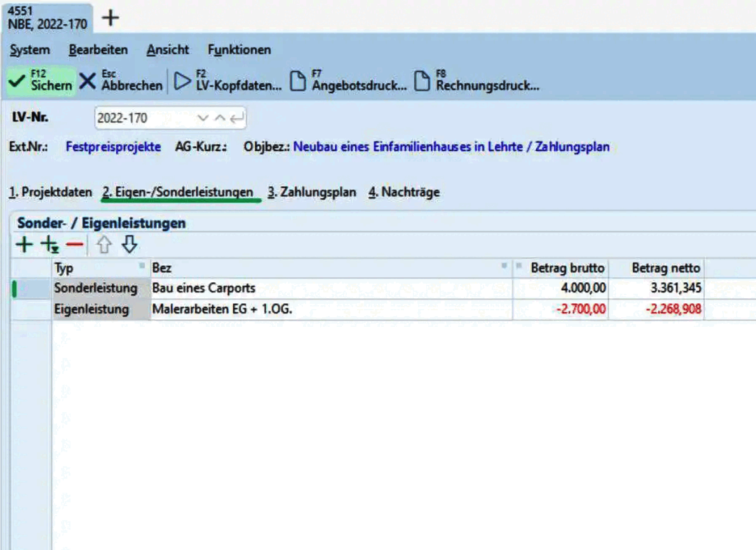Click the -2.268,908 netto amount cell
Screen dimensions: 756x550
pyautogui.click(x=657, y=309)
